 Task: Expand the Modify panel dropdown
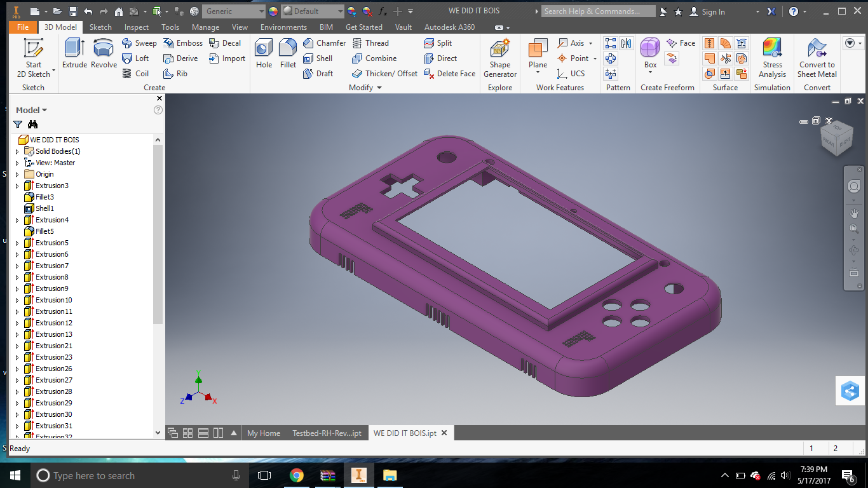point(379,88)
